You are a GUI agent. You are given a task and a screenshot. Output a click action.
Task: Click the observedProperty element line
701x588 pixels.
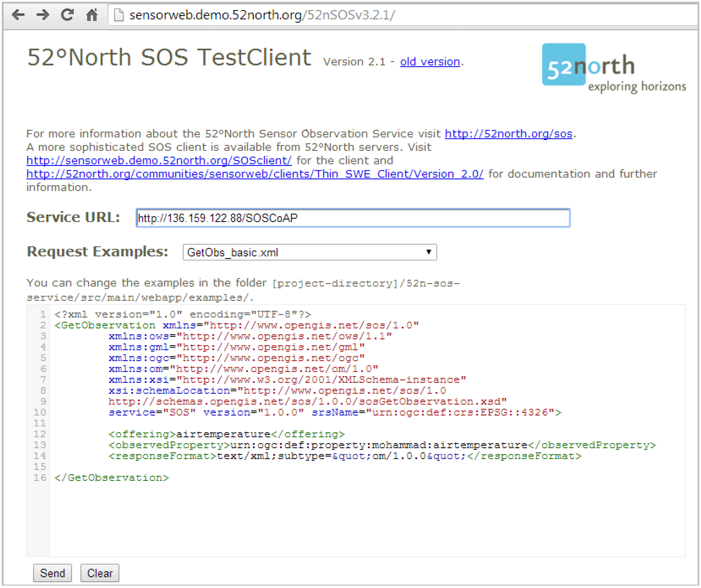click(382, 445)
